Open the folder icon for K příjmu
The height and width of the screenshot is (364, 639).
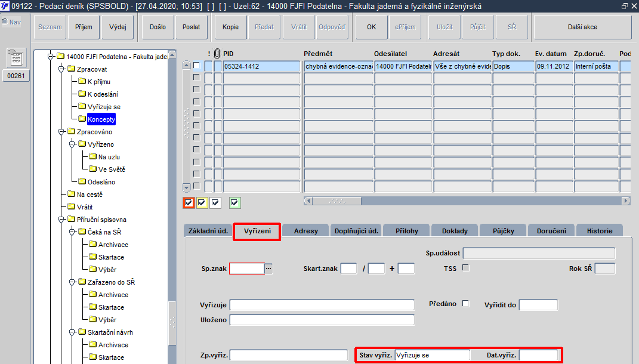coord(82,81)
